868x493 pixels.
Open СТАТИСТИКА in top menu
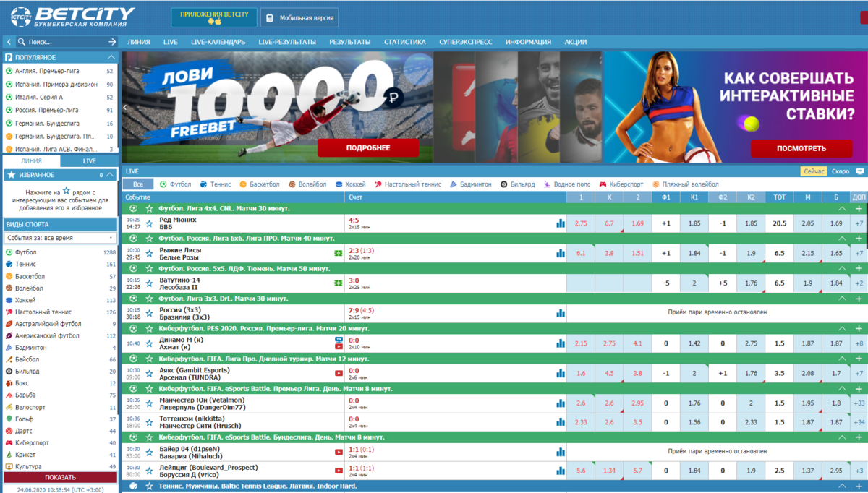coord(405,42)
